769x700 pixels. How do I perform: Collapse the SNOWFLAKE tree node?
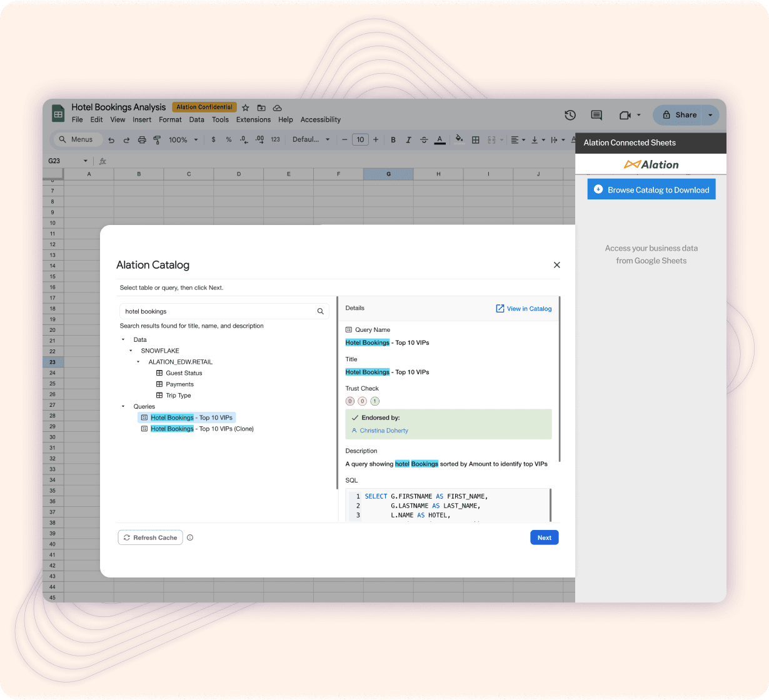click(131, 351)
